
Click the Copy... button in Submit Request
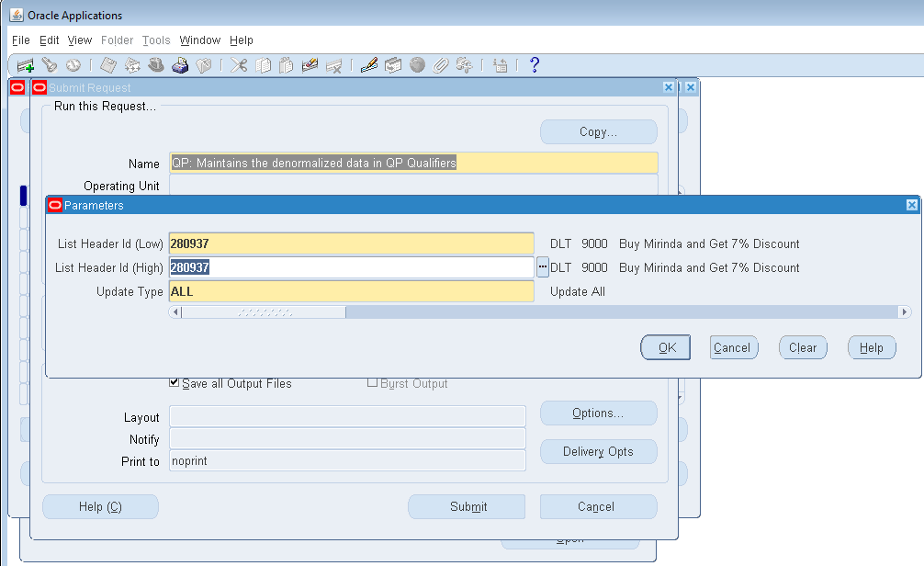click(x=598, y=131)
